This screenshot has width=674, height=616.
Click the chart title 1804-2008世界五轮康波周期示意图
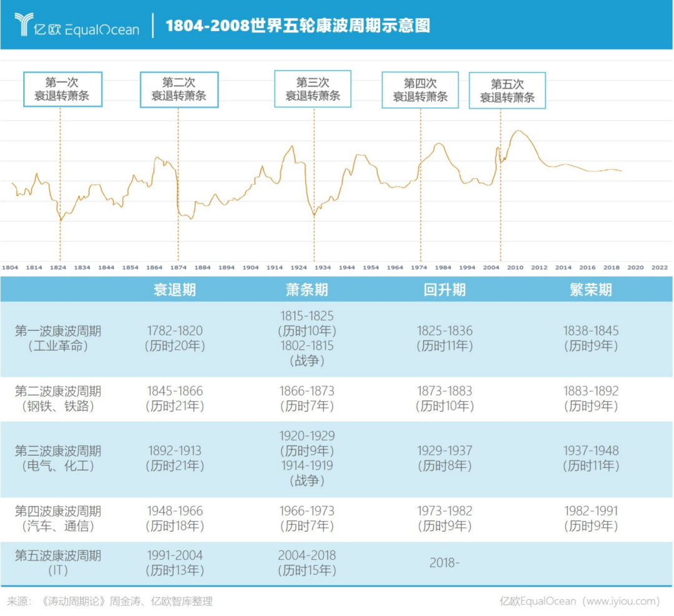coord(298,26)
